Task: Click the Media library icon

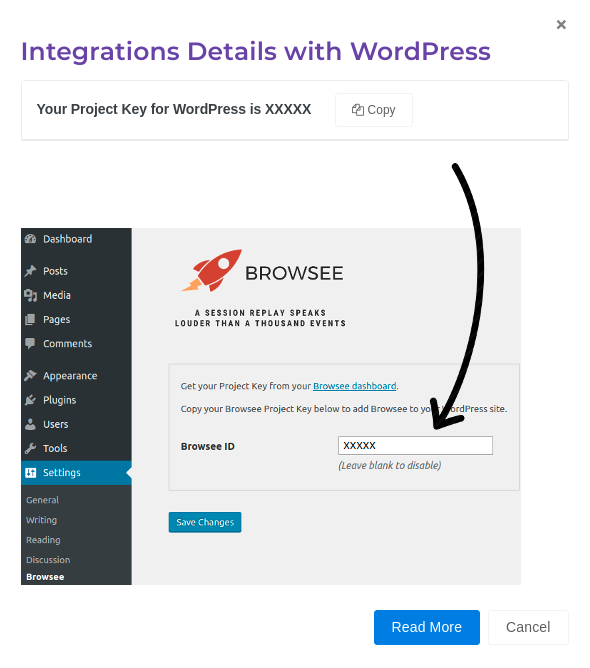Action: [30, 295]
